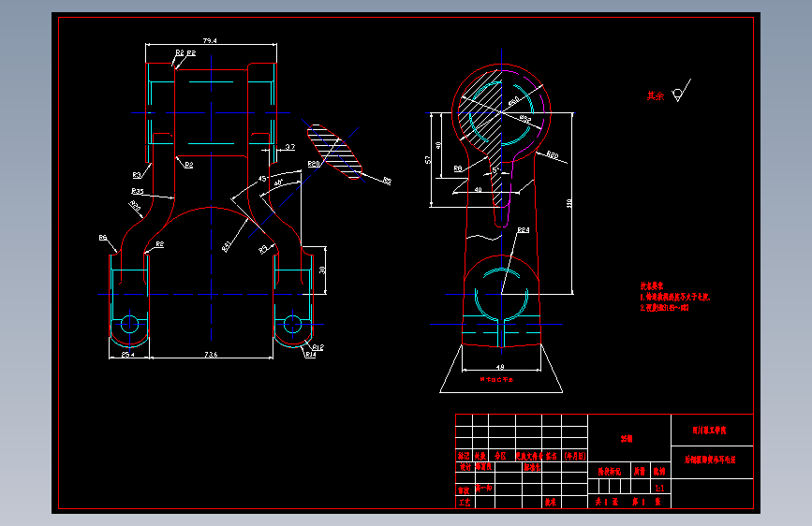Select the 5° draft angle label
The width and height of the screenshot is (812, 526).
click(x=495, y=169)
